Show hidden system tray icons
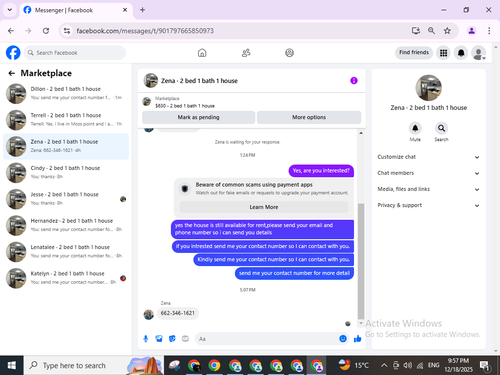 tap(384, 365)
